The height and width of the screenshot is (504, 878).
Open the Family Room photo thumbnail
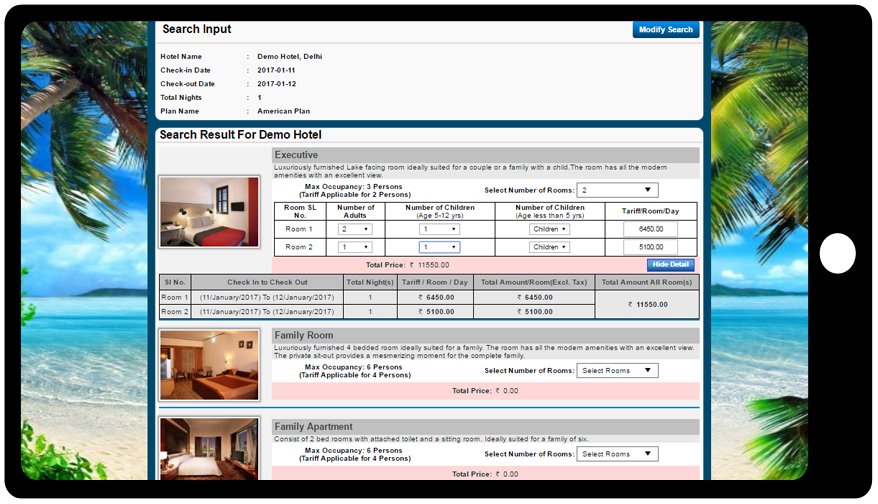[x=209, y=365]
